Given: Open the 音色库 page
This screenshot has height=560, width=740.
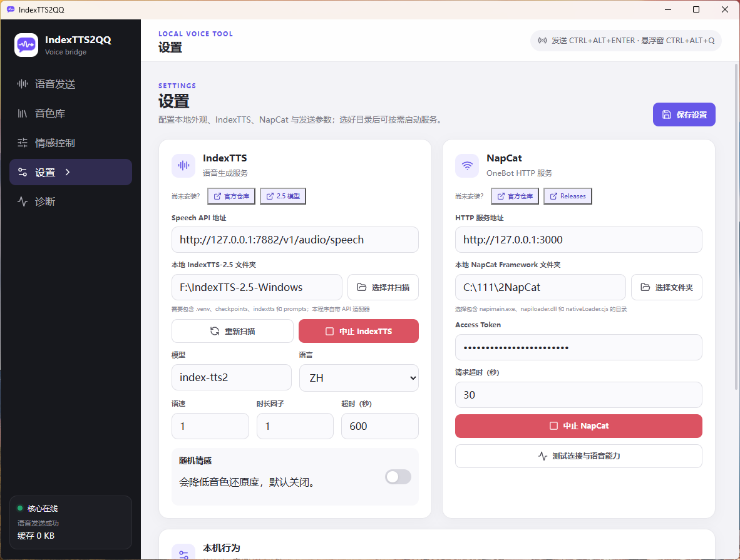Looking at the screenshot, I should click(x=70, y=113).
